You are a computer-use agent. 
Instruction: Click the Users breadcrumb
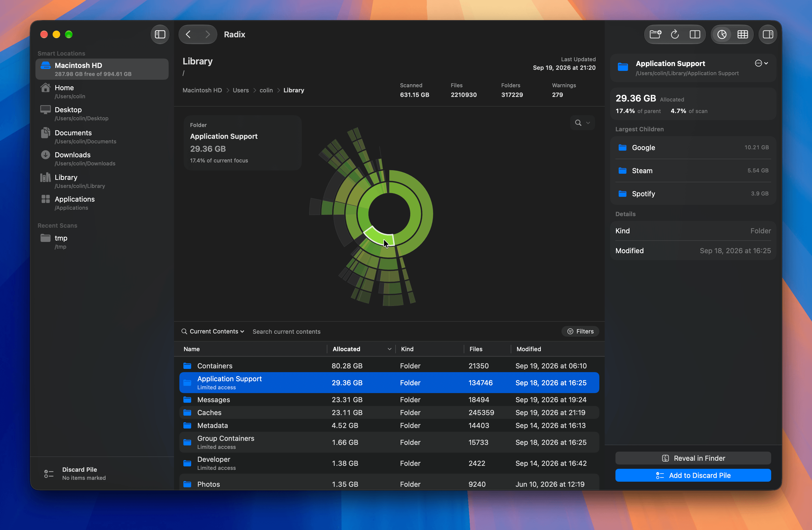pyautogui.click(x=241, y=90)
